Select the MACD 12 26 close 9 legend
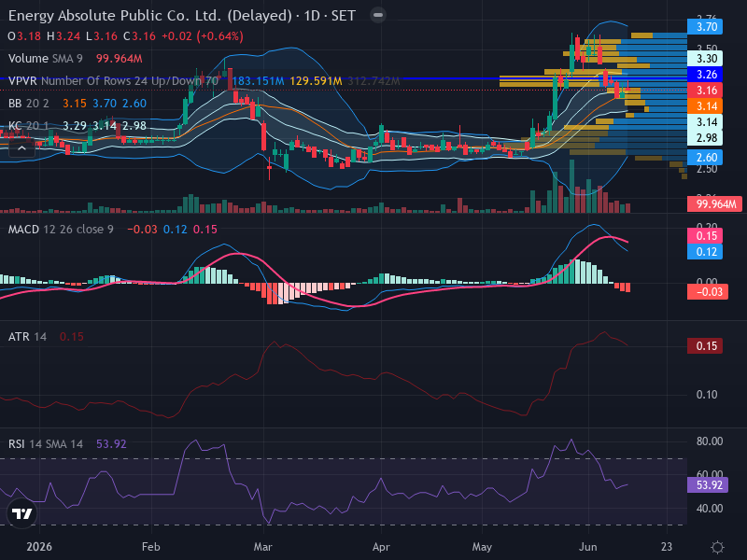Image resolution: width=747 pixels, height=560 pixels. [61, 230]
